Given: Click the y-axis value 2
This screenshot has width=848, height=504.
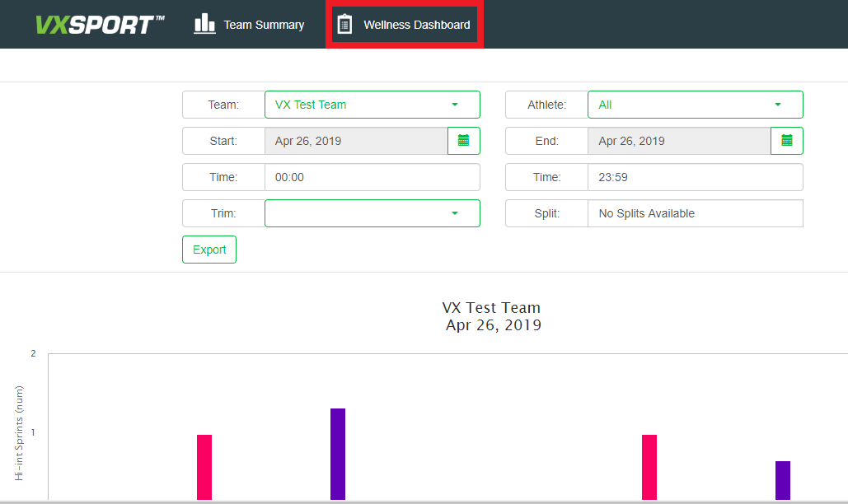Looking at the screenshot, I should click(x=33, y=353).
